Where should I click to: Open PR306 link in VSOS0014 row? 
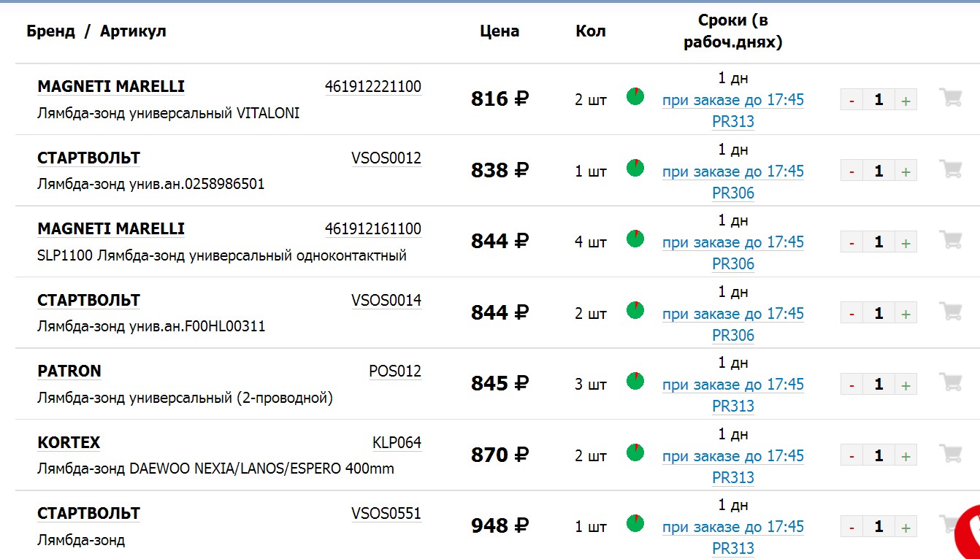733,336
